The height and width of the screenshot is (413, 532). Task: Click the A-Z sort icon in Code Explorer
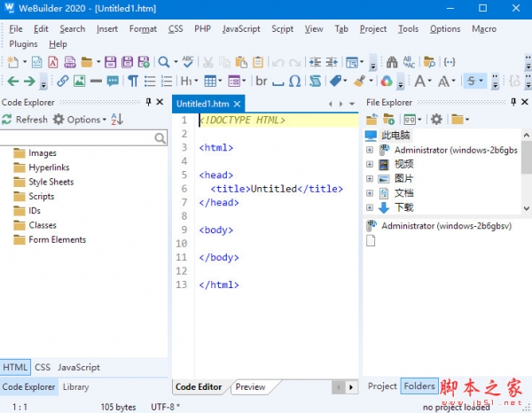117,120
